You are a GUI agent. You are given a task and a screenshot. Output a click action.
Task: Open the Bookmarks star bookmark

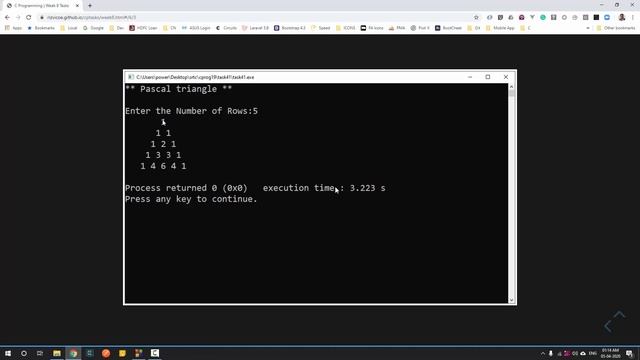(41, 28)
